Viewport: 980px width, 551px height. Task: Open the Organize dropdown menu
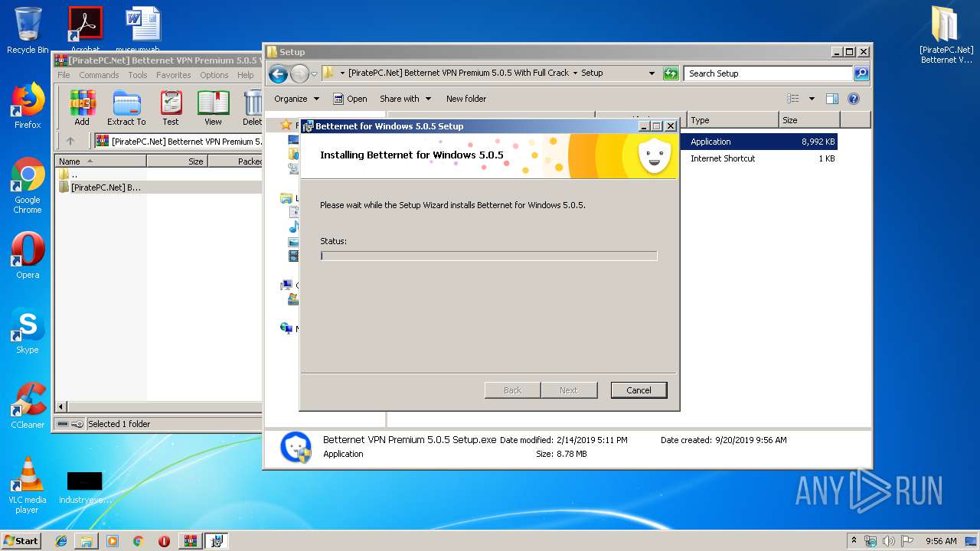[296, 99]
